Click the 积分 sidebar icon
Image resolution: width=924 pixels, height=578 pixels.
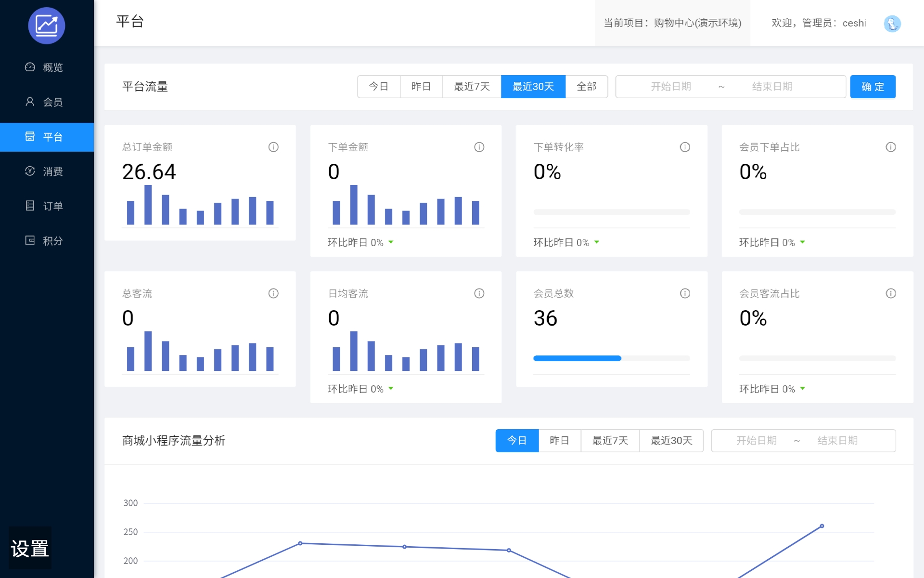29,240
